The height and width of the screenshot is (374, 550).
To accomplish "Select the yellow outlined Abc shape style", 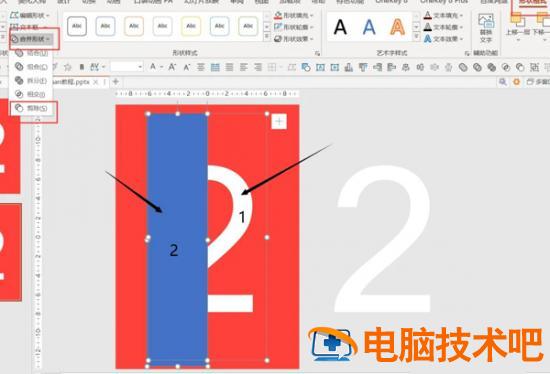I will tap(191, 26).
